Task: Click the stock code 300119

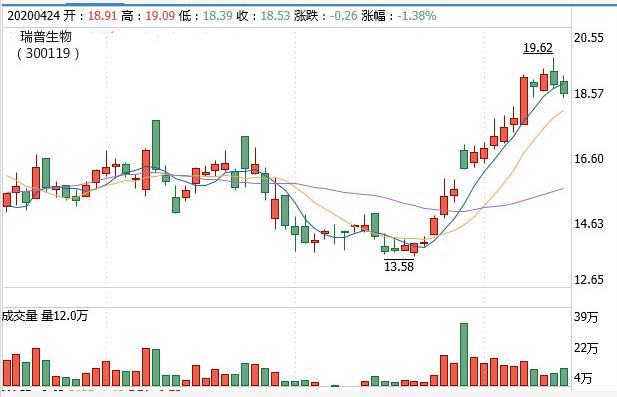Action: point(48,53)
